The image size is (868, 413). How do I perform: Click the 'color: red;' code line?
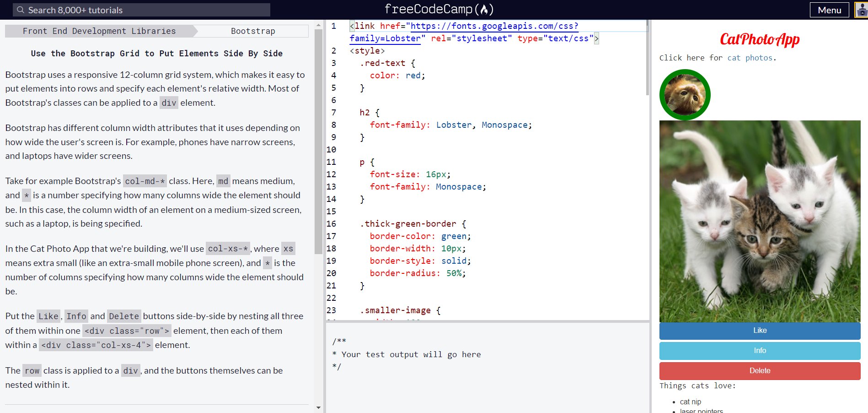[x=397, y=76]
